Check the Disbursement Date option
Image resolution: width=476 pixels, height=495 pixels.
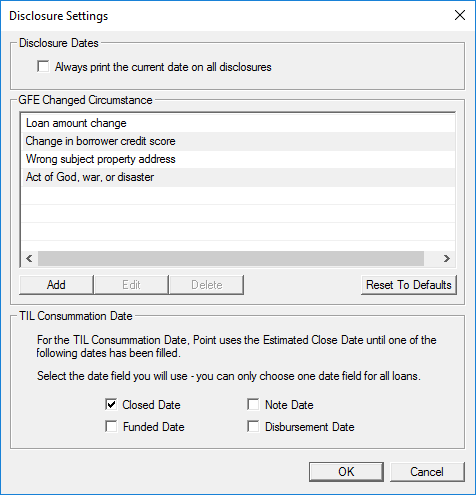click(x=253, y=426)
